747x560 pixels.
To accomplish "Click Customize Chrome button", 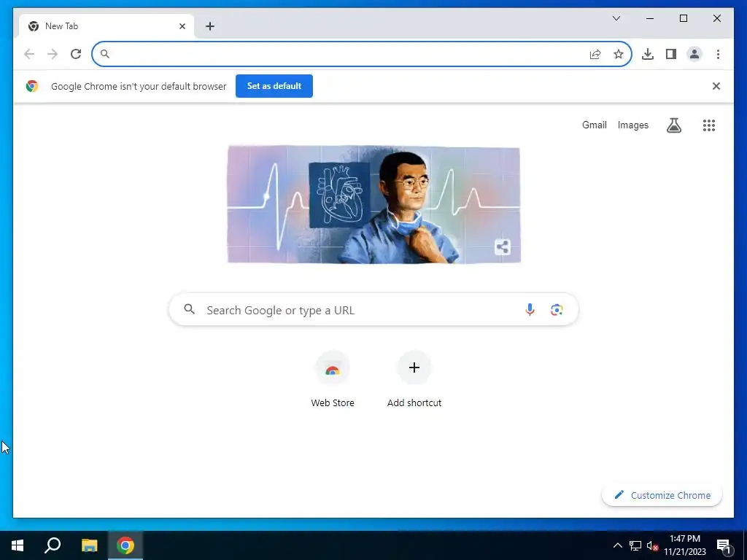I will [x=662, y=495].
